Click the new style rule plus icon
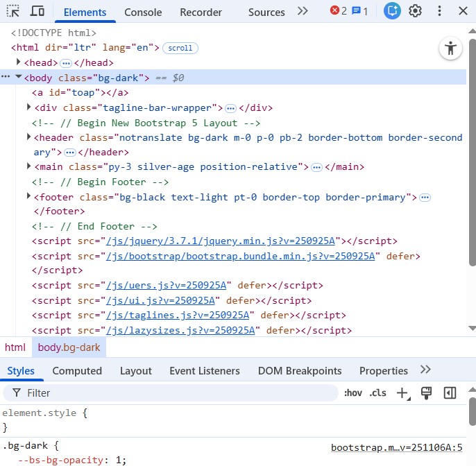This screenshot has width=476, height=466. click(402, 393)
